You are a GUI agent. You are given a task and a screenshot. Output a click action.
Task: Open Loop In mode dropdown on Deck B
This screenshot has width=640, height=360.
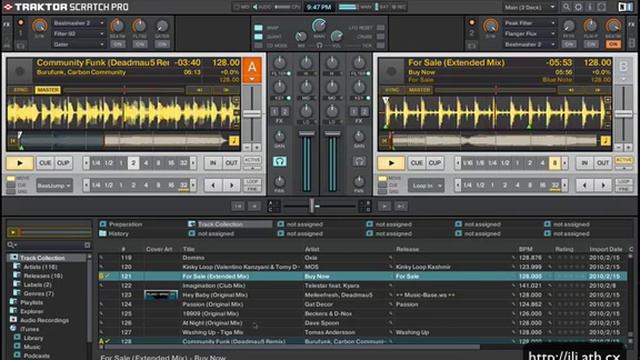426,186
